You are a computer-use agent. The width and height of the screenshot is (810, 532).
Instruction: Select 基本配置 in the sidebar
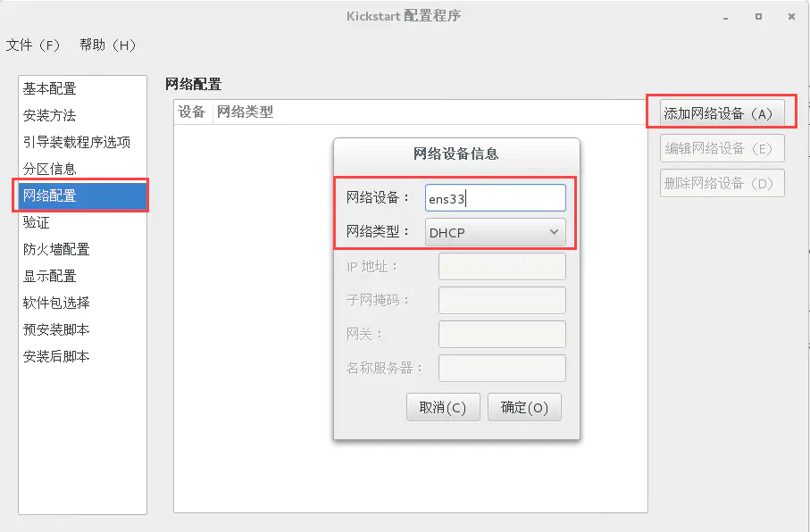point(83,89)
